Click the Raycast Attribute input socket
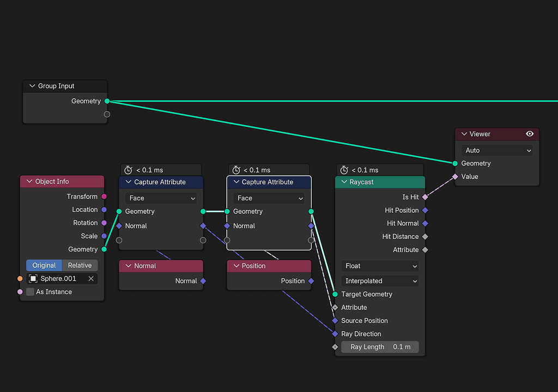 [335, 308]
